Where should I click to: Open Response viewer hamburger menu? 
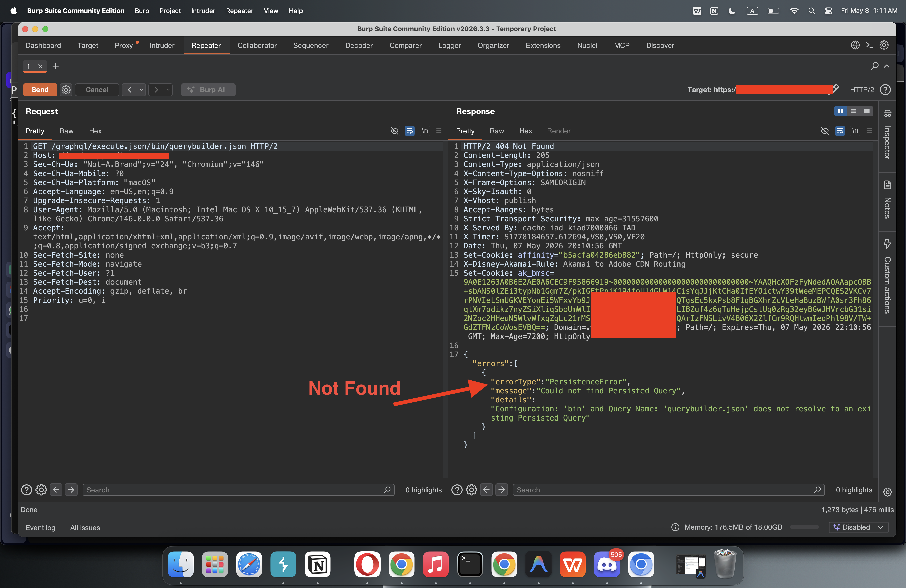pyautogui.click(x=870, y=131)
